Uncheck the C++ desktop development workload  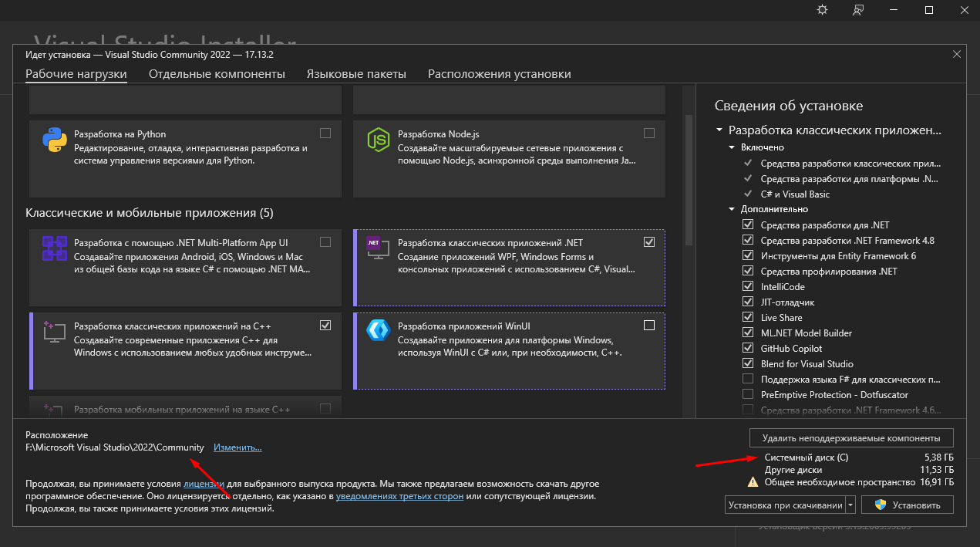tap(325, 325)
